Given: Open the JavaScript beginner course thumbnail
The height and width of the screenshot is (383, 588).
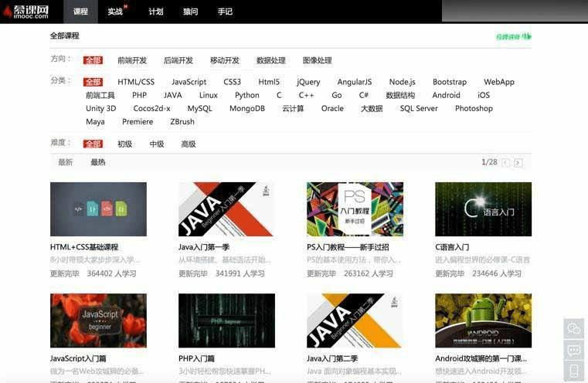Looking at the screenshot, I should coord(98,320).
